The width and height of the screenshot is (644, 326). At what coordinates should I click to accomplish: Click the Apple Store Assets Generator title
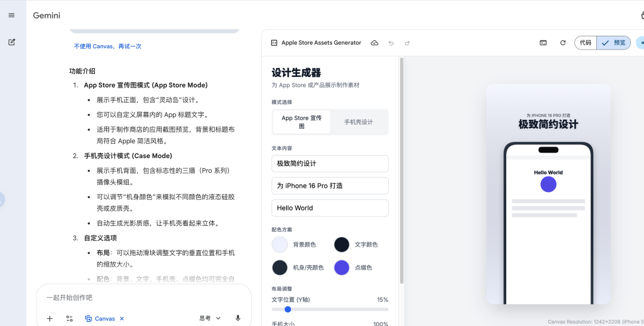321,43
